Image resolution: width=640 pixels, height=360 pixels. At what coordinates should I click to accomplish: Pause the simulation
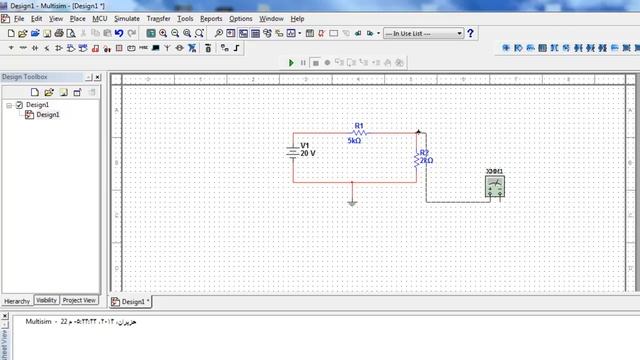tap(303, 63)
